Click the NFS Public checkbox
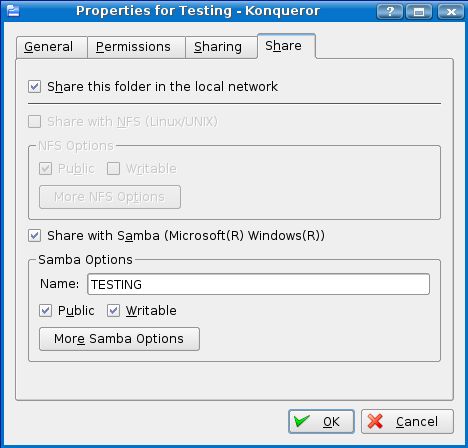Image resolution: width=468 pixels, height=448 pixels. click(45, 168)
